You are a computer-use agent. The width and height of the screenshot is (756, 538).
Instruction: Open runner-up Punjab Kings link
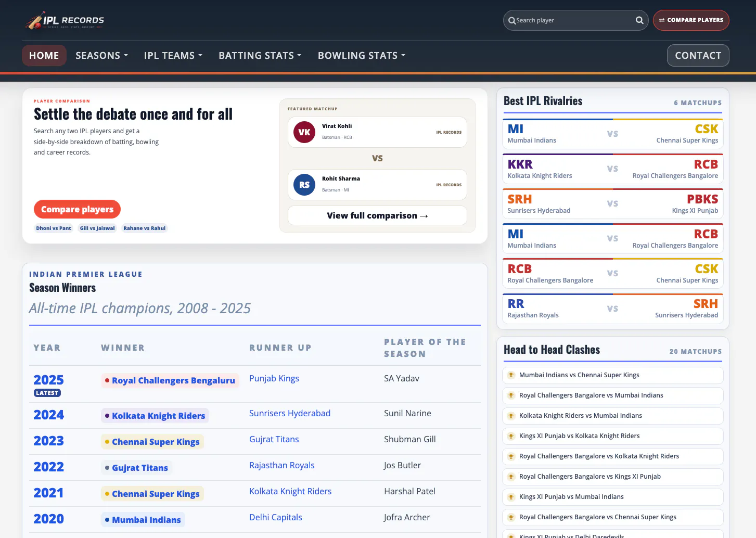pos(274,378)
